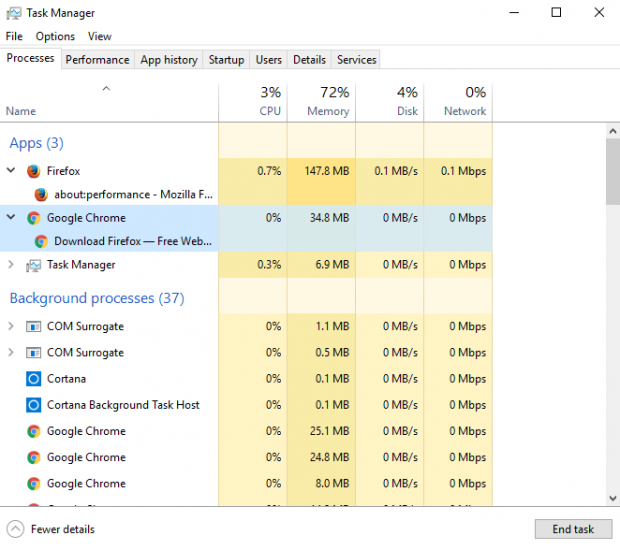Click the about:performance Firefox child window icon
This screenshot has width=620, height=550.
tap(41, 195)
